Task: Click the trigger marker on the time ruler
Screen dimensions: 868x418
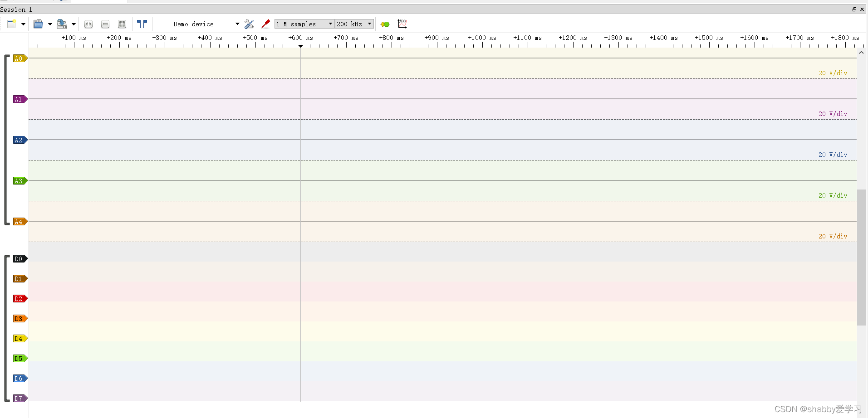Action: [x=300, y=45]
